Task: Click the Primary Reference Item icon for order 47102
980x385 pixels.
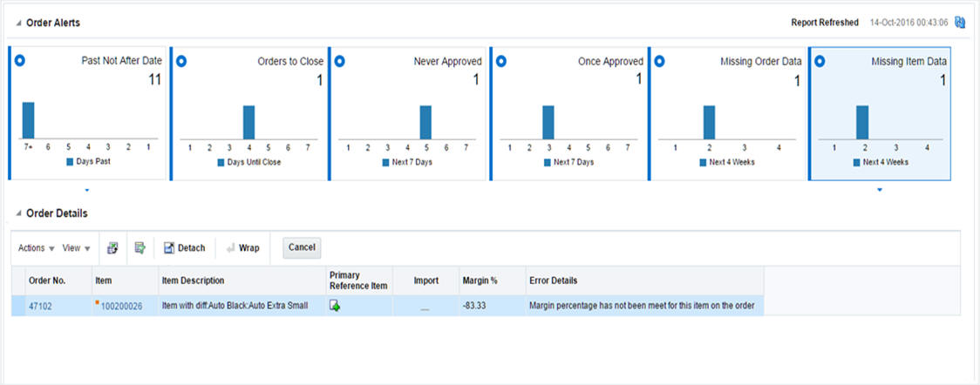Action: (335, 306)
